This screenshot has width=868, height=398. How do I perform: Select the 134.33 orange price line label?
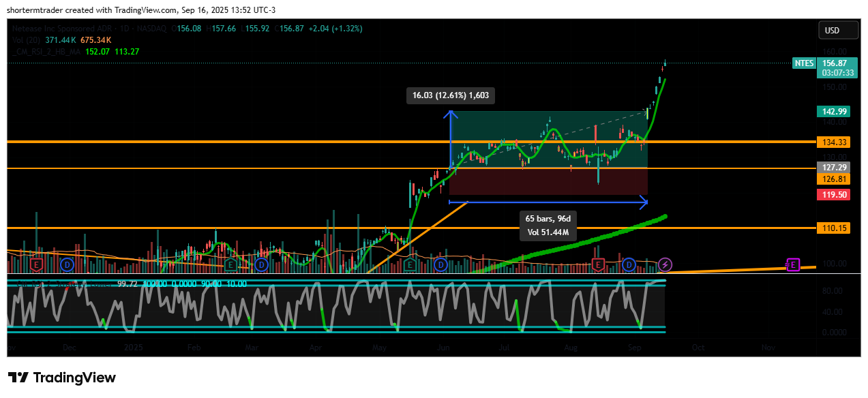point(833,142)
